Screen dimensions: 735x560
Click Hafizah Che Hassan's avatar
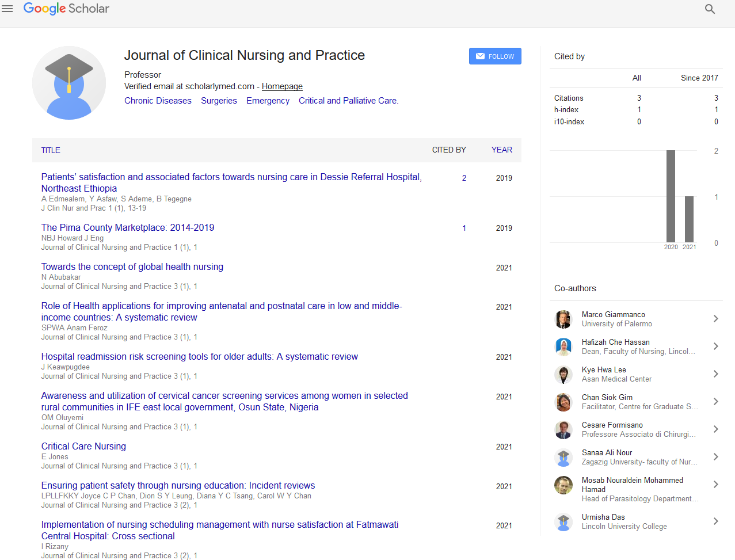(x=563, y=346)
